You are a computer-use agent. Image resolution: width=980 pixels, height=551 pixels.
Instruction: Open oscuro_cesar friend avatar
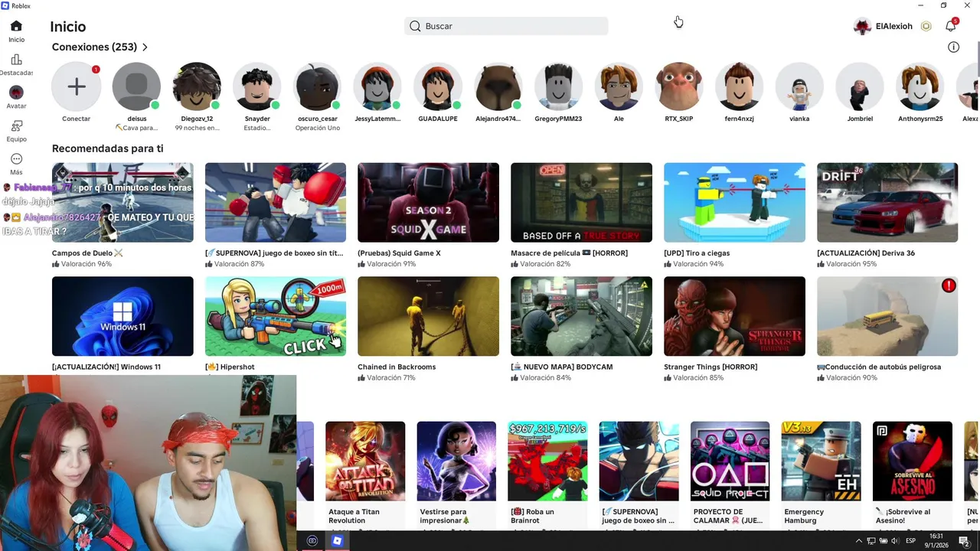coord(318,86)
